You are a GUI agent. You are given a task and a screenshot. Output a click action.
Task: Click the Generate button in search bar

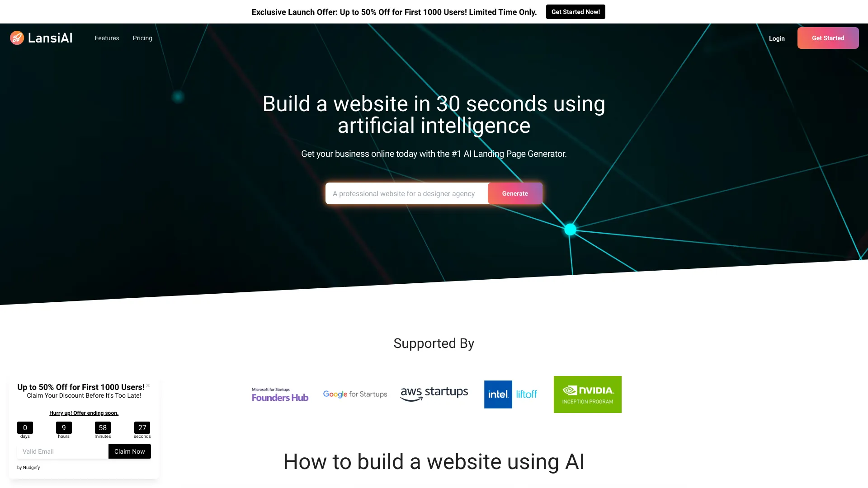coord(514,193)
